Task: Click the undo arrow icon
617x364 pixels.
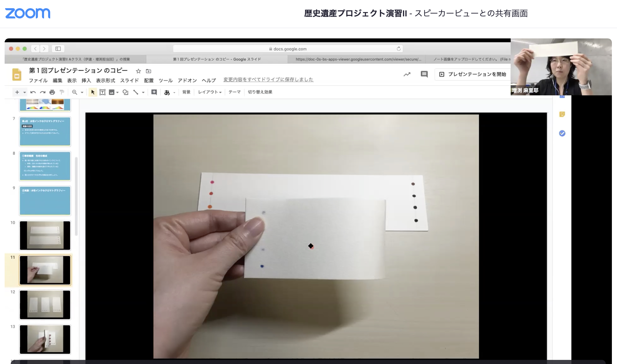Action: [x=33, y=92]
